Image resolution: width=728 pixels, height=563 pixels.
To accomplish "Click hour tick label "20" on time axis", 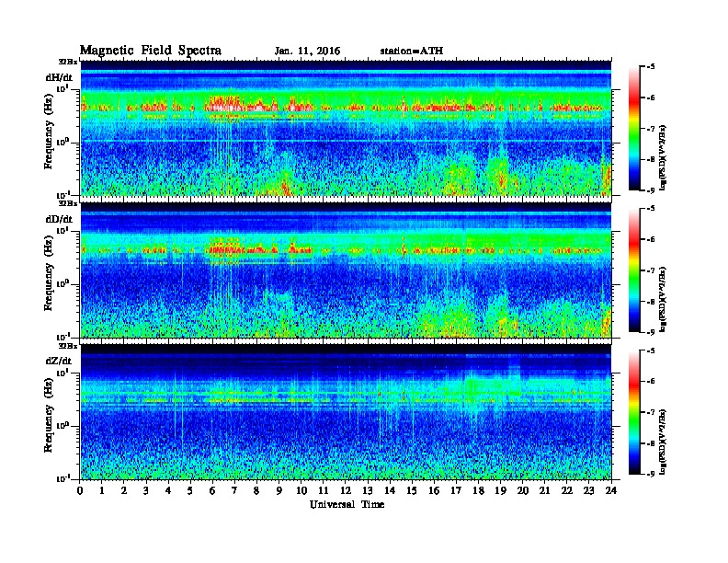I will click(523, 491).
